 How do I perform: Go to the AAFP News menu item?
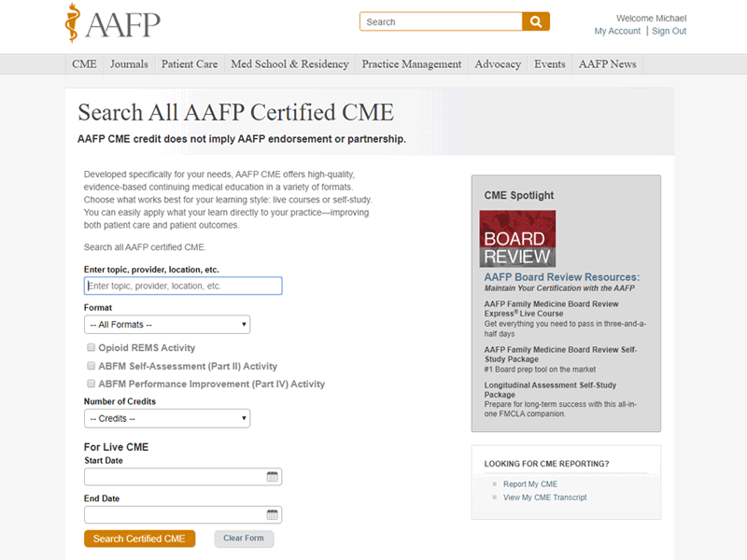coord(607,64)
